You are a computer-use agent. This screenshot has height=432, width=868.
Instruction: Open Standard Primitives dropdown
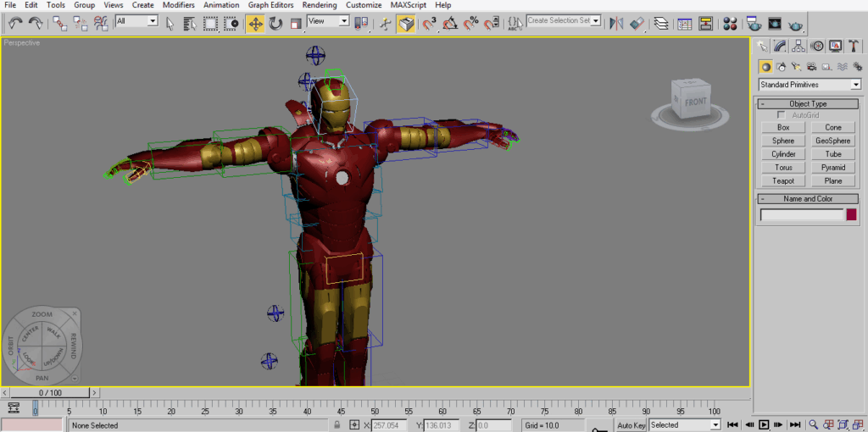click(x=810, y=85)
